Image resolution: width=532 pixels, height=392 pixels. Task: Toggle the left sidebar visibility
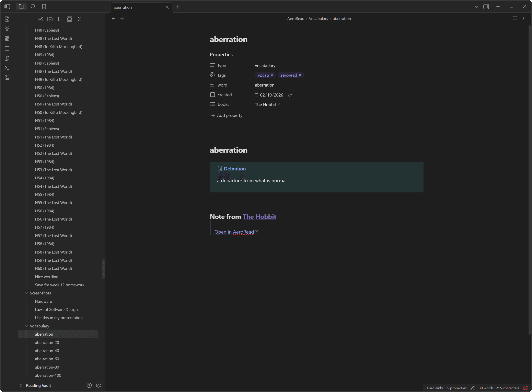(x=7, y=6)
